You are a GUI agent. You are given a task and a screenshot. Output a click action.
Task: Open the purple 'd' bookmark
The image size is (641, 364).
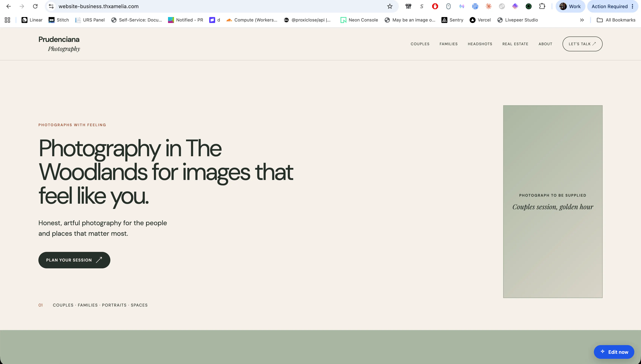(x=215, y=20)
